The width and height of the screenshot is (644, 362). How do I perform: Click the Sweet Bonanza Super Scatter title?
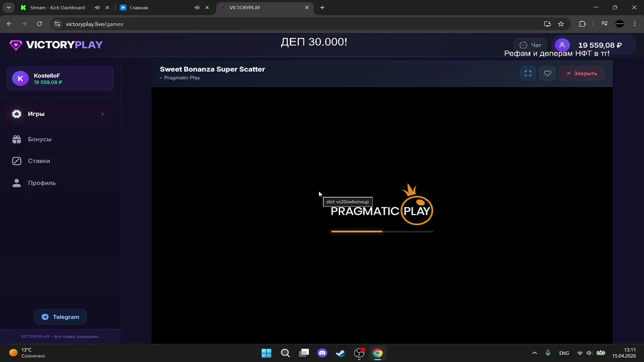coord(212,69)
